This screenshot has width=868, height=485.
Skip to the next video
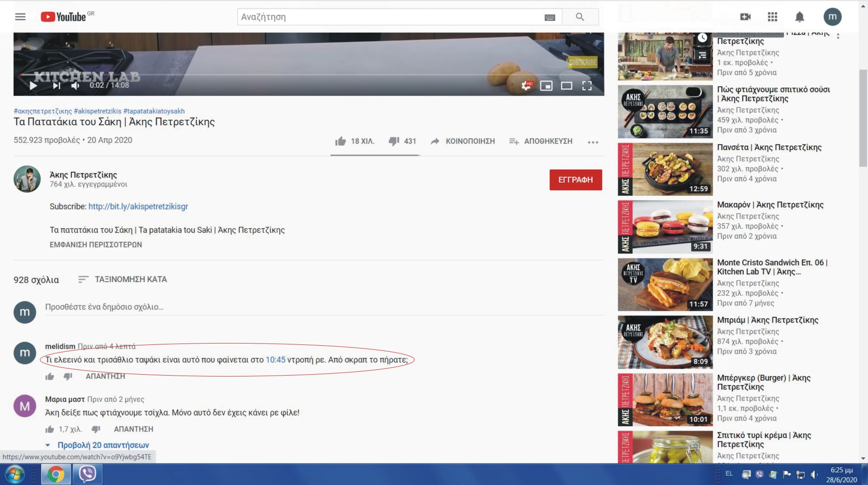point(57,85)
